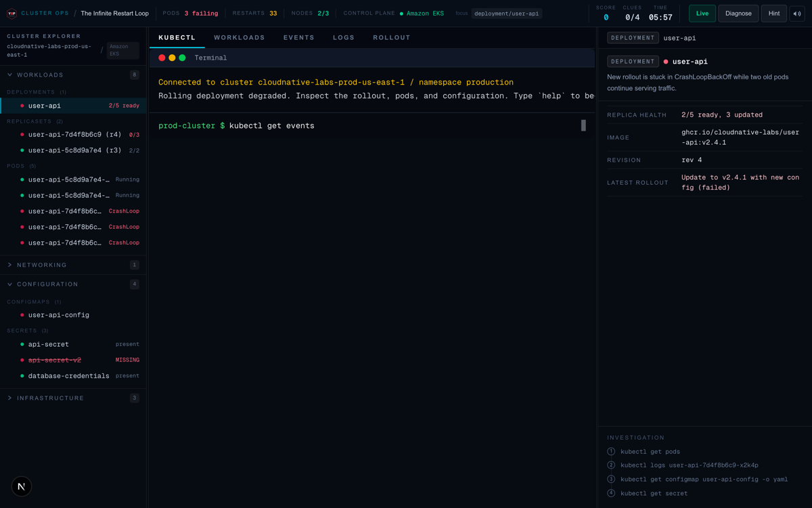Viewport: 812px width, 508px height.
Task: Click the red terminal window dot
Action: click(162, 58)
